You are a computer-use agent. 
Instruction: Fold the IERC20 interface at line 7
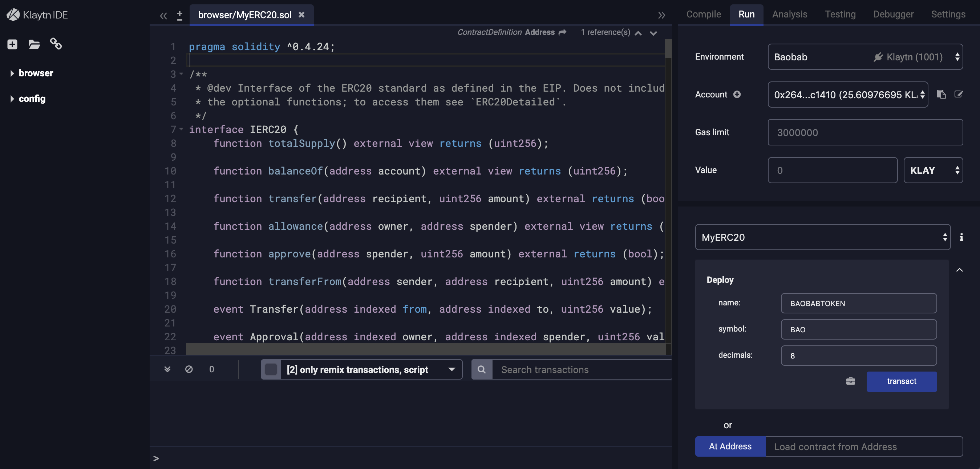coord(182,129)
